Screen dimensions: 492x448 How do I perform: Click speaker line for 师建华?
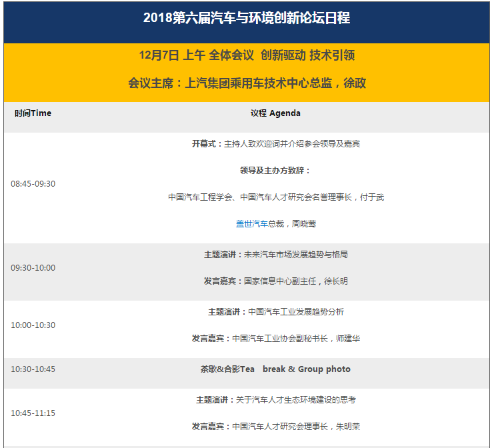pos(275,339)
